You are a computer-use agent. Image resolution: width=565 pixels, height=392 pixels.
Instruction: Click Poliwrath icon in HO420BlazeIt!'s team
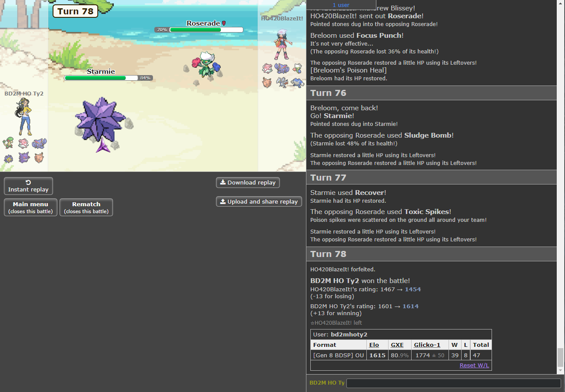[298, 82]
